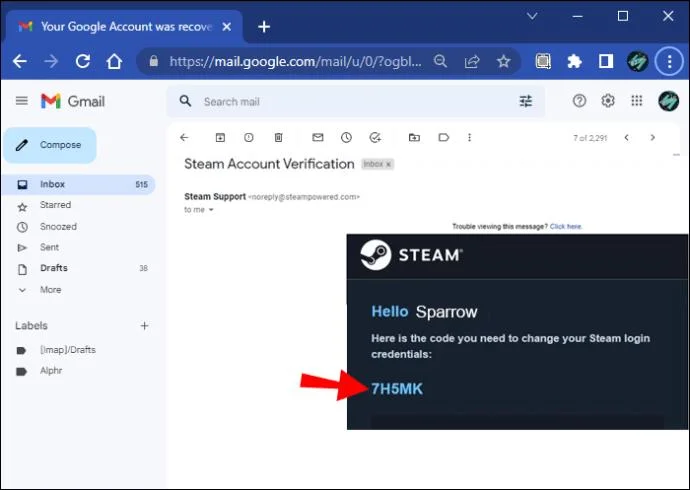Show Gmail search options
Image resolution: width=690 pixels, height=490 pixels.
[525, 102]
